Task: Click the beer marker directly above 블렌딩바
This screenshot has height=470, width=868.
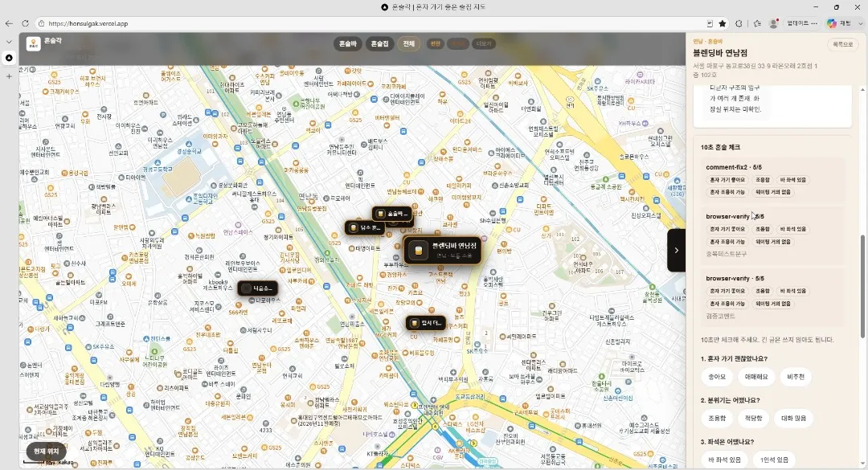Action: coord(392,213)
